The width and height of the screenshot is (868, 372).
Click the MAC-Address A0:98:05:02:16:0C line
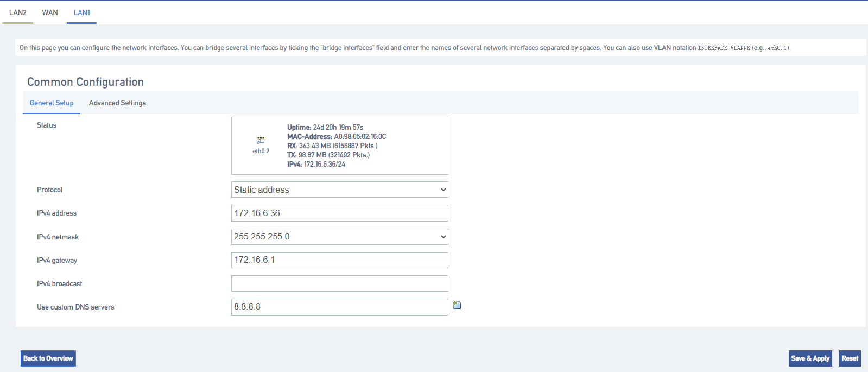(337, 136)
